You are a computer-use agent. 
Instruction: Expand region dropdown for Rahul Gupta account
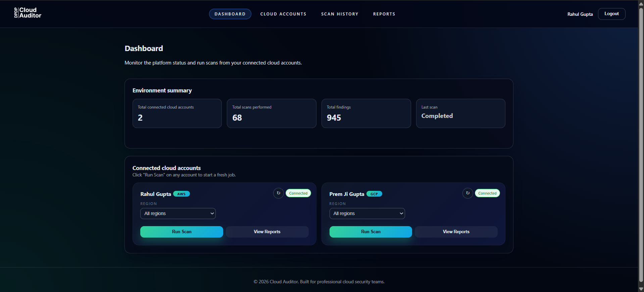pos(178,213)
